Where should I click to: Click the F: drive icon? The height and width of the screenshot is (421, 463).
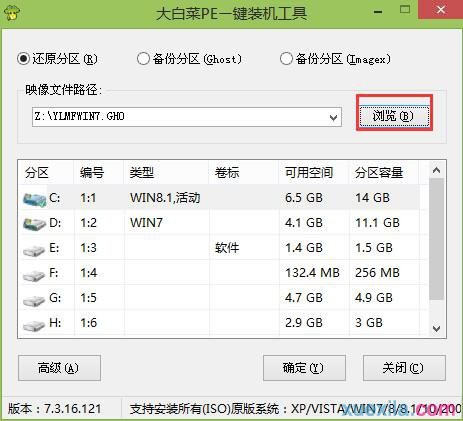[x=34, y=275]
